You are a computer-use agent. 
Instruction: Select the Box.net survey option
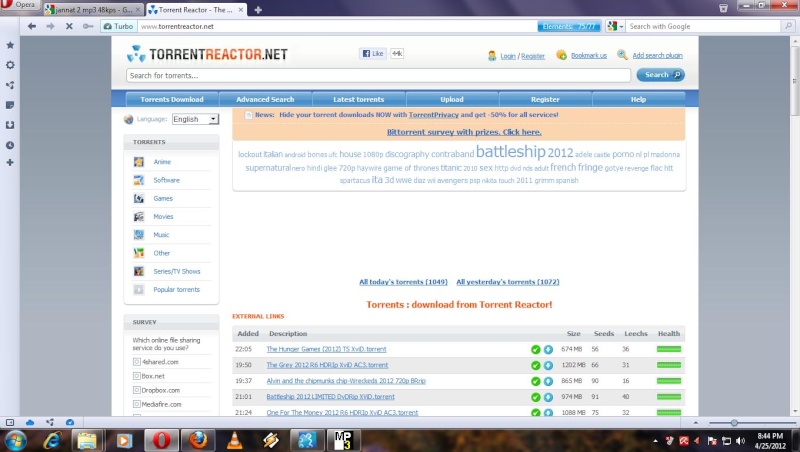click(x=137, y=376)
